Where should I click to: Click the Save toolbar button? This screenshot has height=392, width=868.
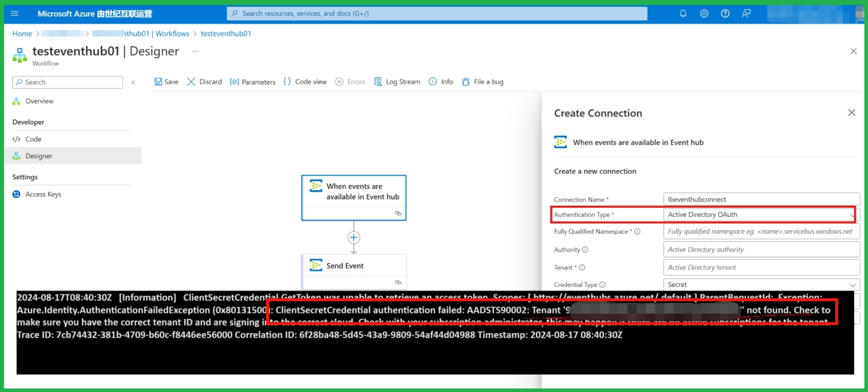[x=167, y=82]
